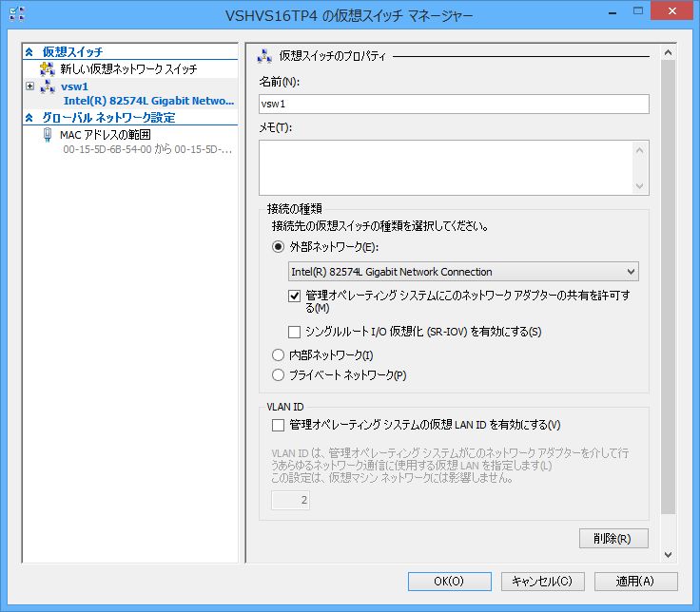Click the properties pane scroll down arrow
This screenshot has width=700, height=612.
click(x=668, y=554)
